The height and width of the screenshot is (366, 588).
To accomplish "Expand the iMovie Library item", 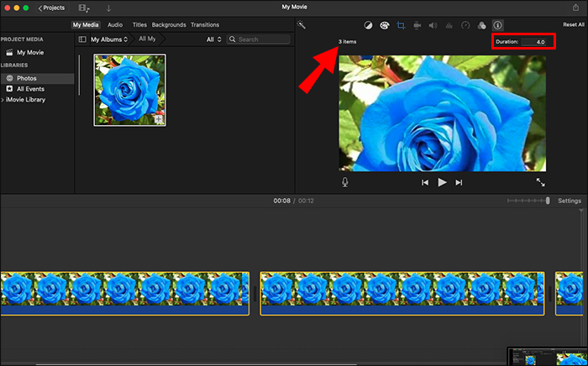I will (3, 100).
